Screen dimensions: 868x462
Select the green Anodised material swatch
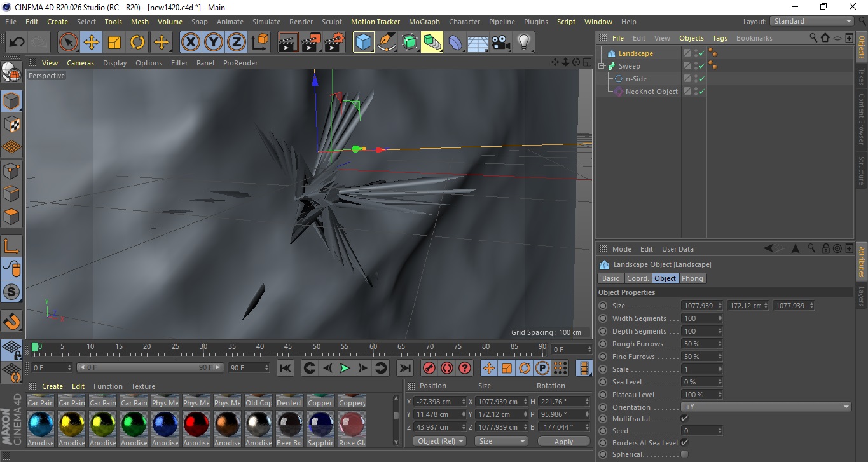tap(134, 424)
